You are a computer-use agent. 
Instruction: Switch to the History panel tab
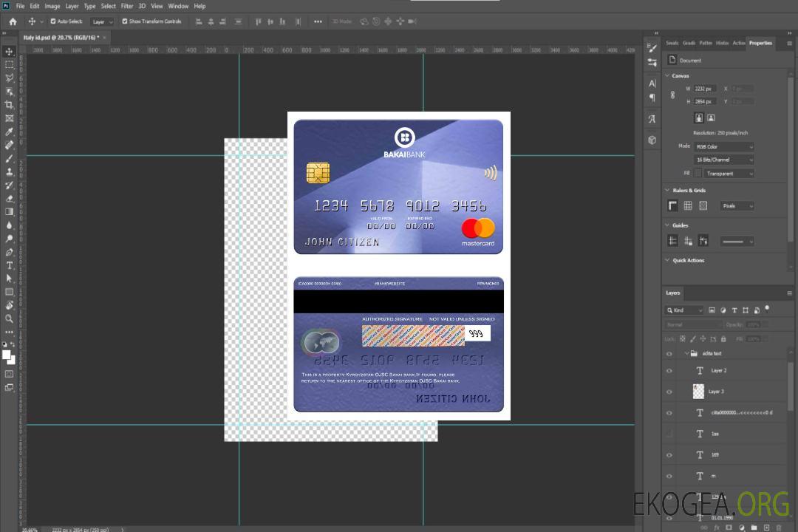tap(722, 43)
